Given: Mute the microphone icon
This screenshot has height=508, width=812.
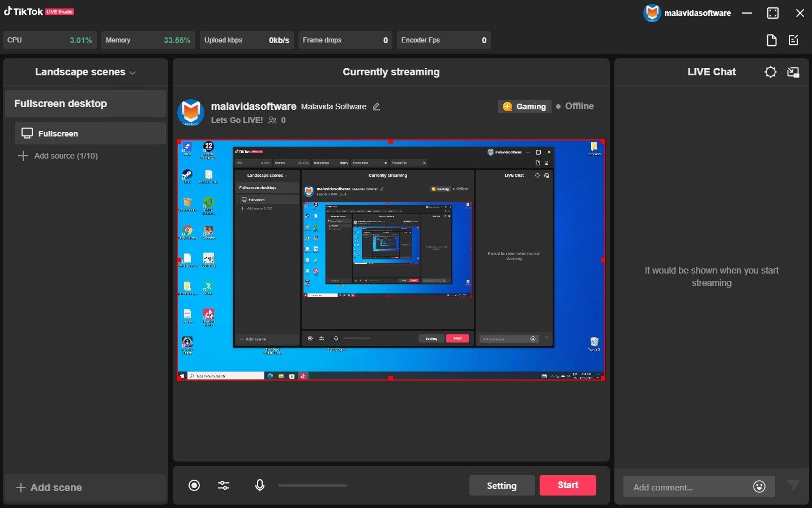Looking at the screenshot, I should coord(260,485).
